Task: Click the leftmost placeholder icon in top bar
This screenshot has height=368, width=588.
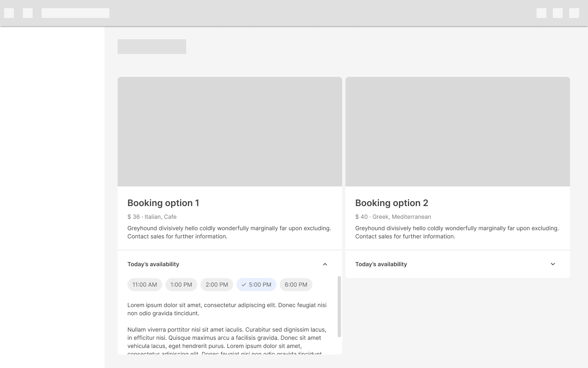Action: [9, 13]
